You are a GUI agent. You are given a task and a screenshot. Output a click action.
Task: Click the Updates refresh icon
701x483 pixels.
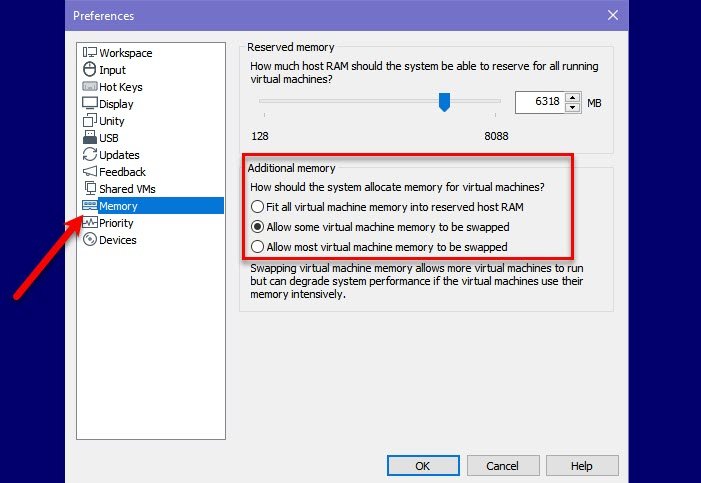tap(89, 155)
